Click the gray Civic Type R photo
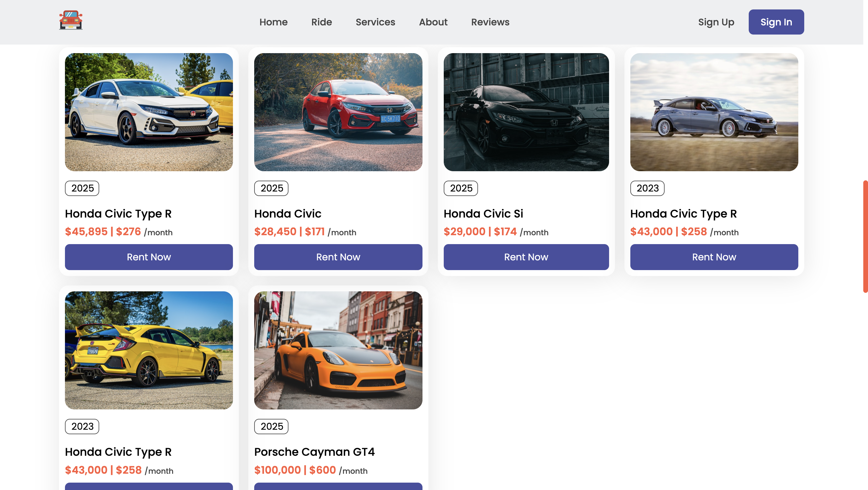 pos(714,112)
